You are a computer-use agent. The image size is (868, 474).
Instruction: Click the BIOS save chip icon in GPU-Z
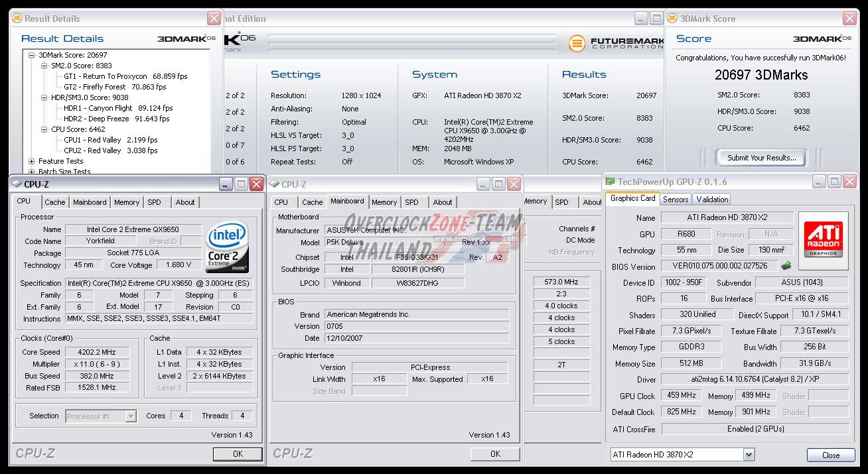tap(786, 266)
